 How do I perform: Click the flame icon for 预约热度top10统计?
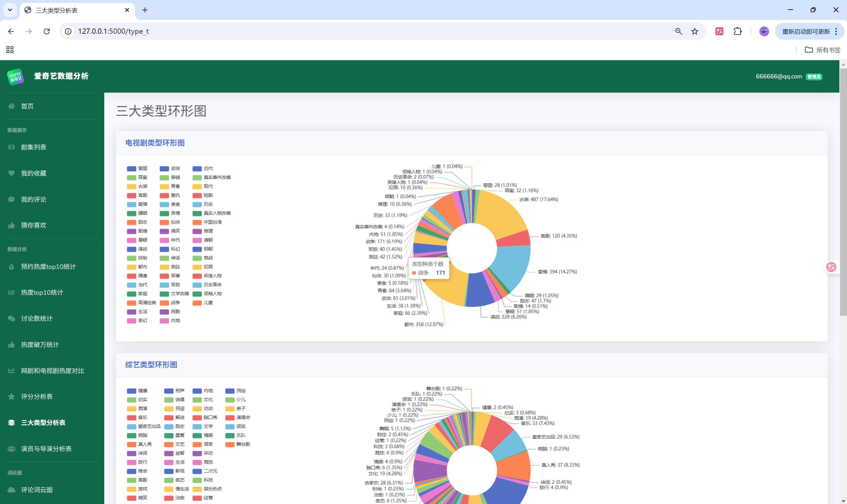(12, 267)
